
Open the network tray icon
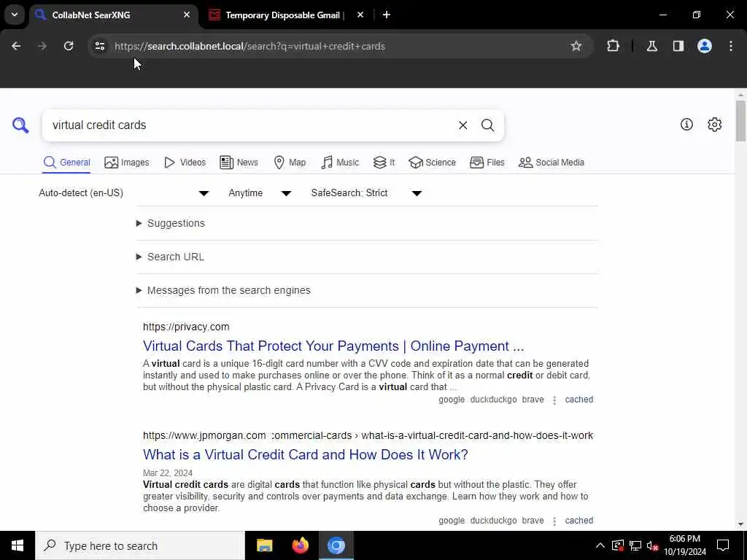[x=635, y=545]
